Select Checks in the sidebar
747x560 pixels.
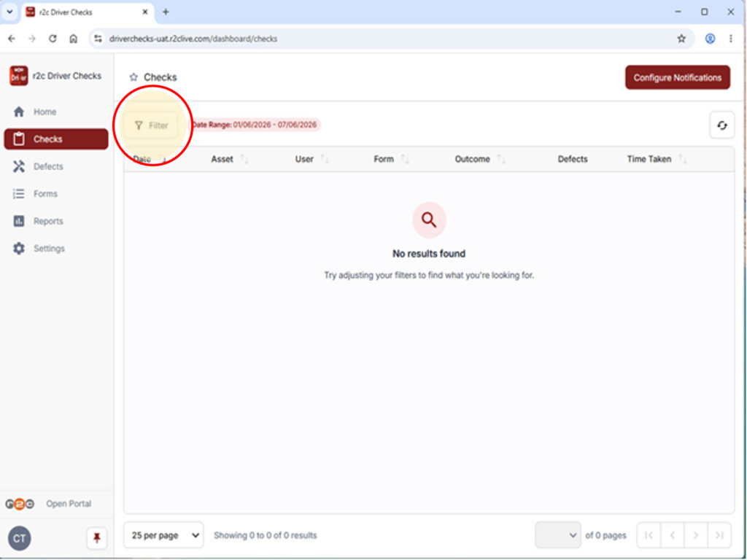click(56, 139)
